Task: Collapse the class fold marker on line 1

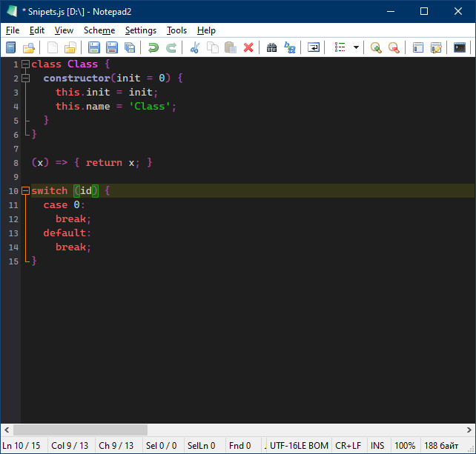Action: coord(26,64)
